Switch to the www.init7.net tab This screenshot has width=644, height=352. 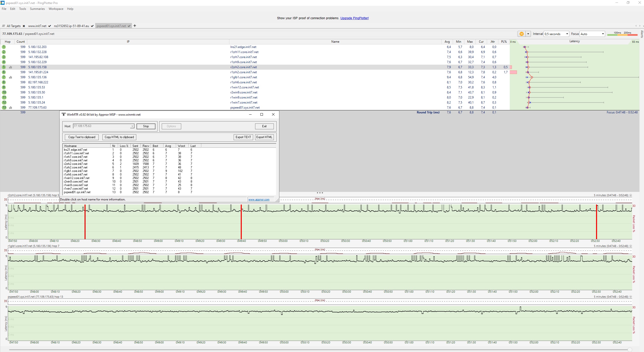(37, 26)
